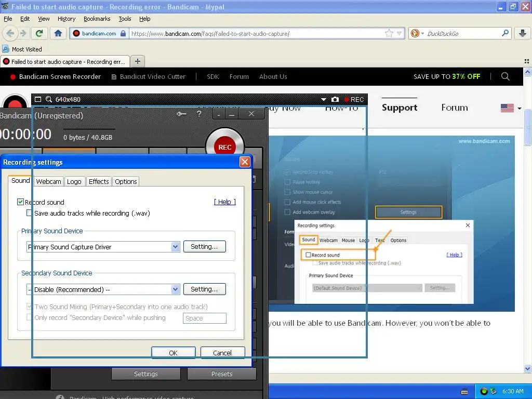532x399 pixels.
Task: Click the browser Forward arrow
Action: pyautogui.click(x=23, y=33)
